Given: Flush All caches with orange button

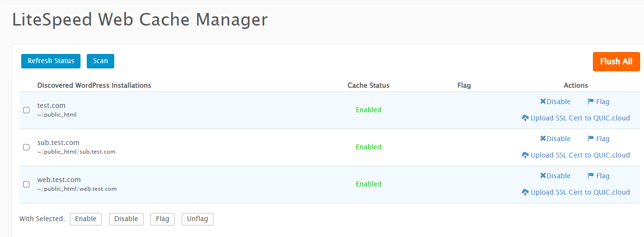Looking at the screenshot, I should pyautogui.click(x=616, y=62).
